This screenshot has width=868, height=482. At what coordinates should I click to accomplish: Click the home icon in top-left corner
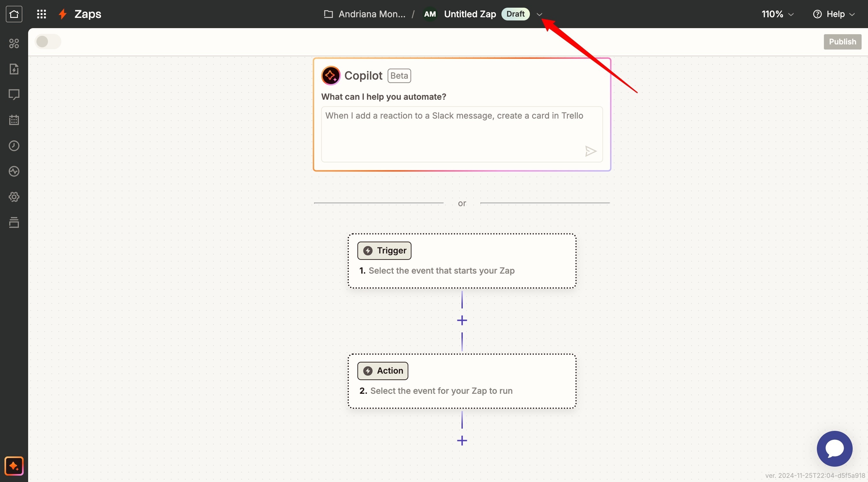pos(14,14)
